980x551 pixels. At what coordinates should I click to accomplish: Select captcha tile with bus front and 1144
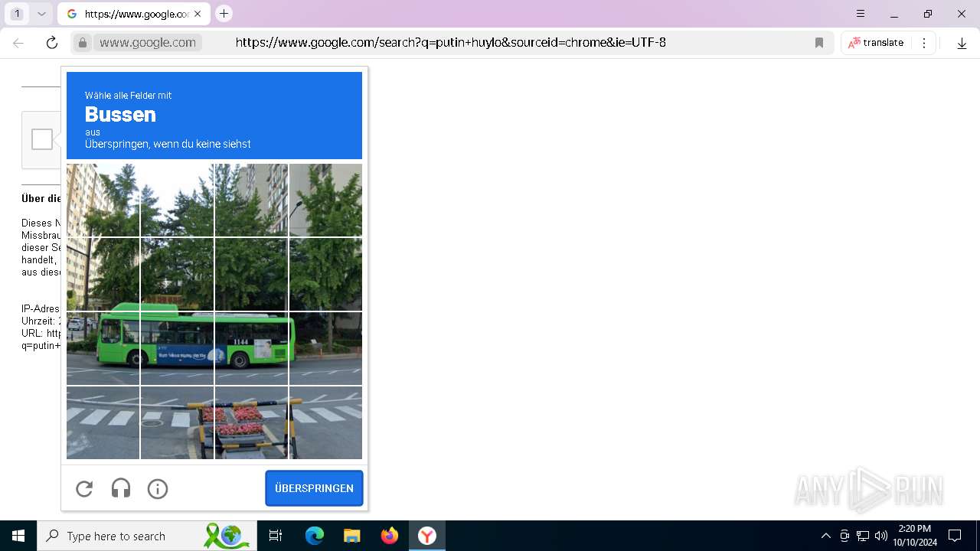(251, 348)
